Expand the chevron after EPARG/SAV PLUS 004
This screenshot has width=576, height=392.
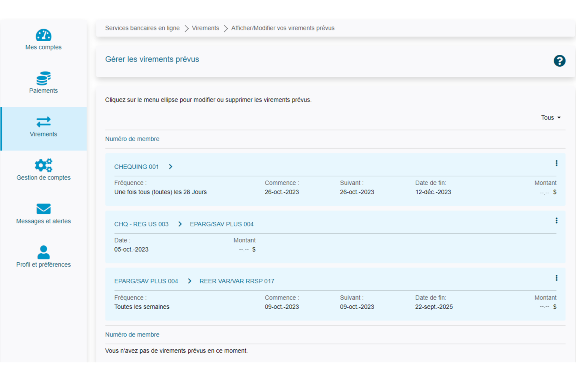(x=190, y=281)
